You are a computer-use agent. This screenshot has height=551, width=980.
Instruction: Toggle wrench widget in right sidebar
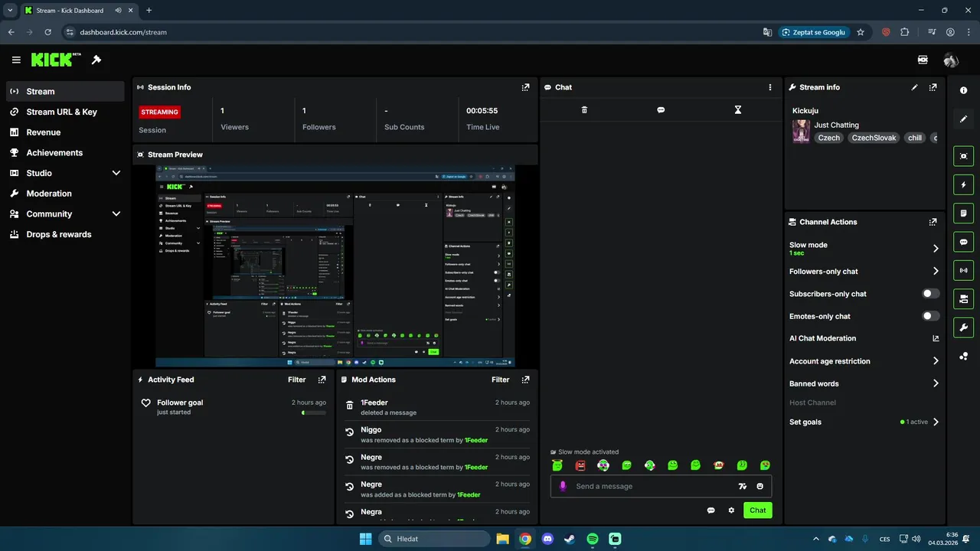[x=963, y=328]
